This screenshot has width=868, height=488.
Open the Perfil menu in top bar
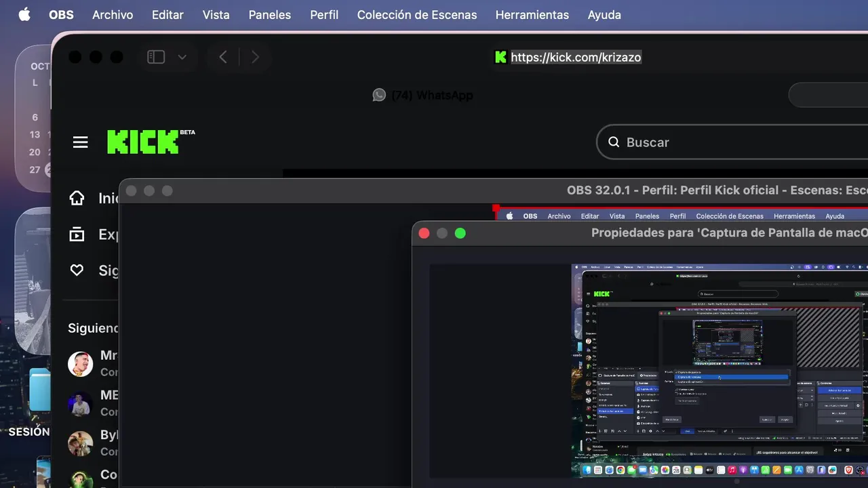click(324, 14)
